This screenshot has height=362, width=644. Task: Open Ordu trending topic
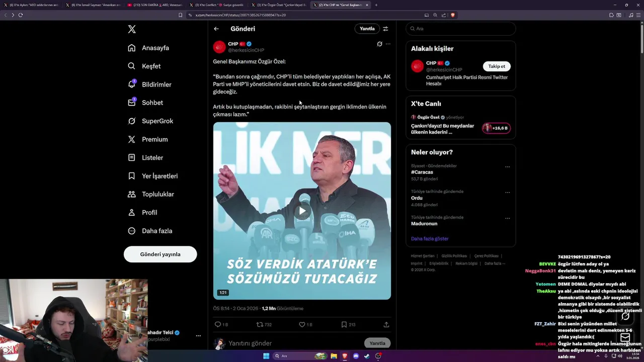click(417, 198)
